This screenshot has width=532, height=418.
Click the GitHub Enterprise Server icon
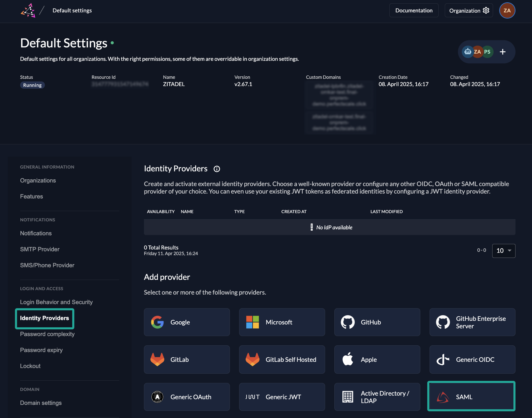pos(443,322)
